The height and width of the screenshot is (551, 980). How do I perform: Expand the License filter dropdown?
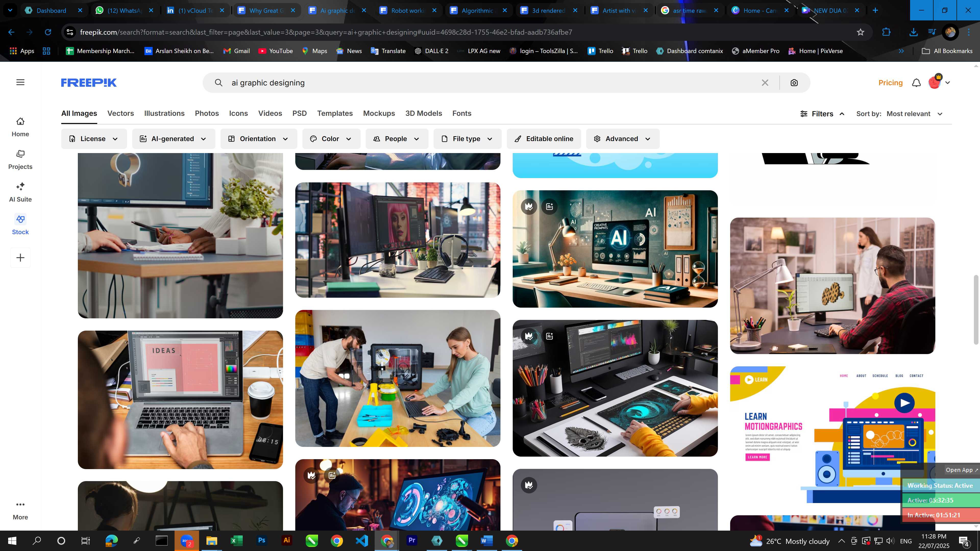coord(94,139)
